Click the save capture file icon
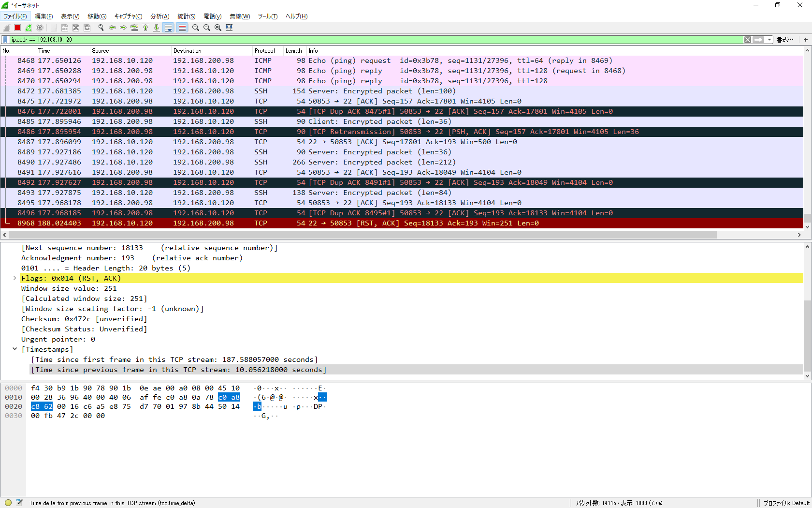Screen dimensions: 812x508 pyautogui.click(x=65, y=28)
